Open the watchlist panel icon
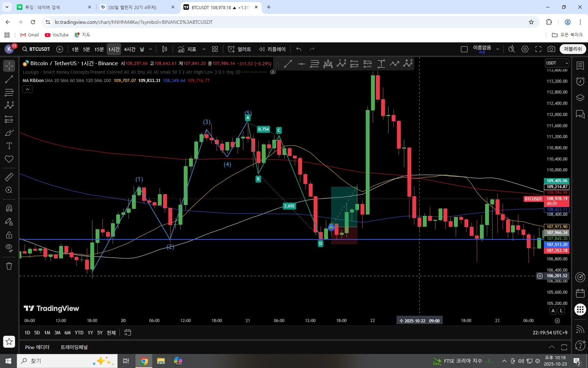 [x=580, y=66]
